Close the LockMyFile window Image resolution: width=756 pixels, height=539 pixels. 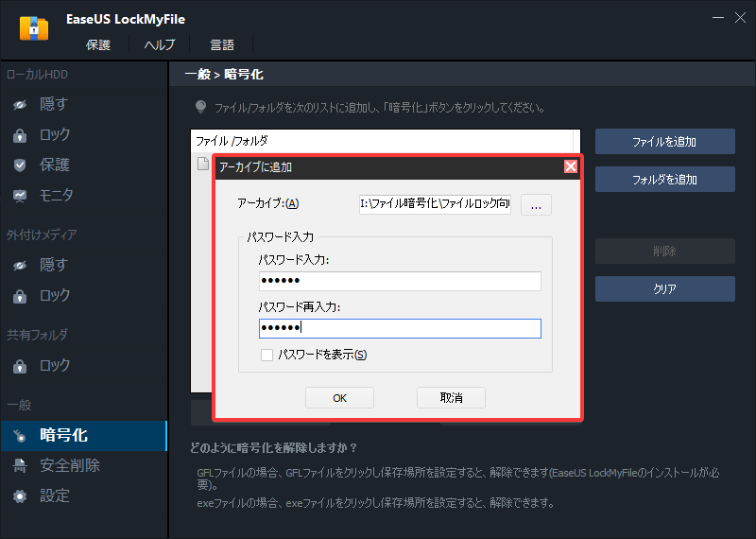pyautogui.click(x=740, y=18)
